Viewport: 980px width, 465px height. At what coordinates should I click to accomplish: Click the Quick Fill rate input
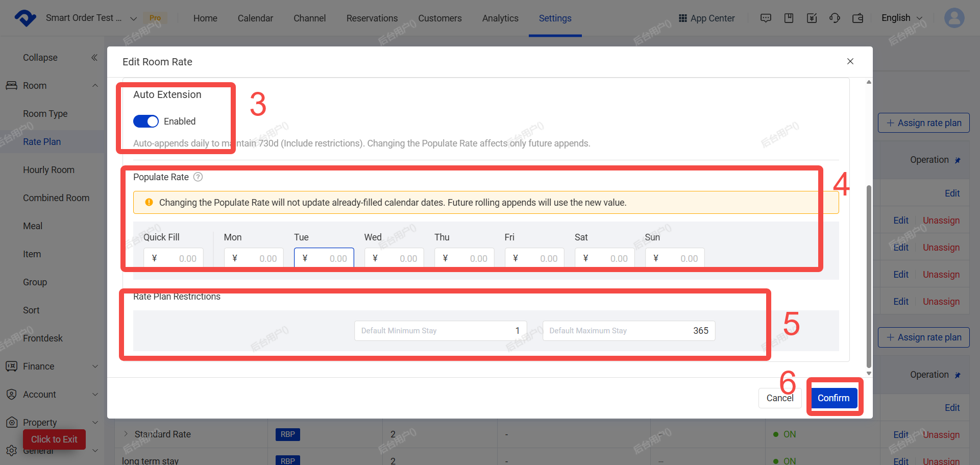[174, 258]
